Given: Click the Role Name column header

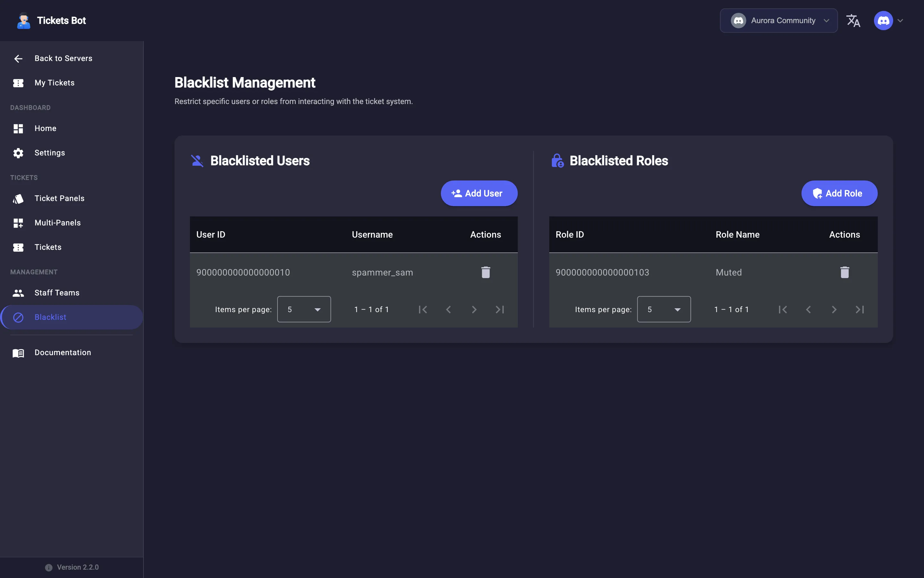Looking at the screenshot, I should pos(738,235).
